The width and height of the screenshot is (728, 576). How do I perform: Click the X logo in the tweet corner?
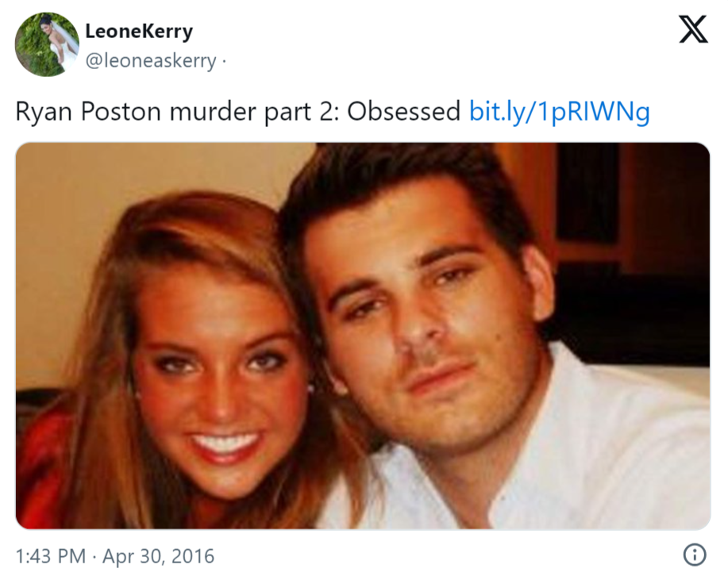pyautogui.click(x=694, y=32)
